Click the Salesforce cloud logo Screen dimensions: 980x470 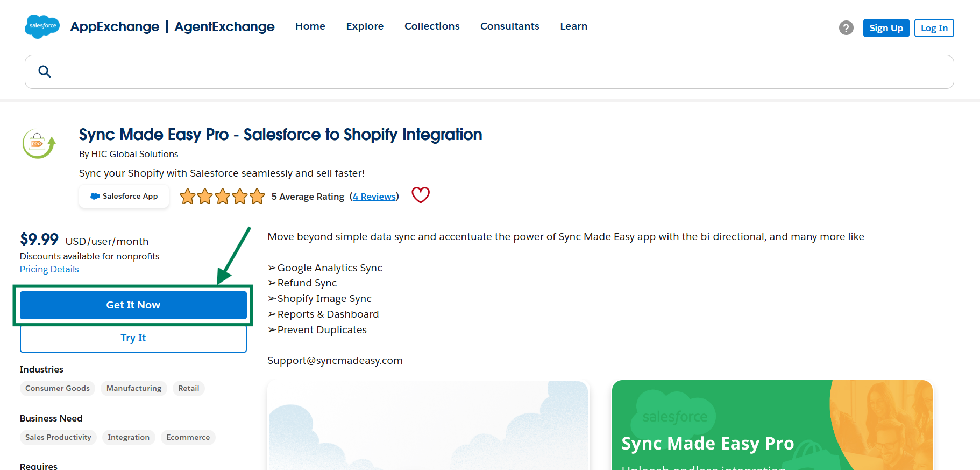coord(42,26)
